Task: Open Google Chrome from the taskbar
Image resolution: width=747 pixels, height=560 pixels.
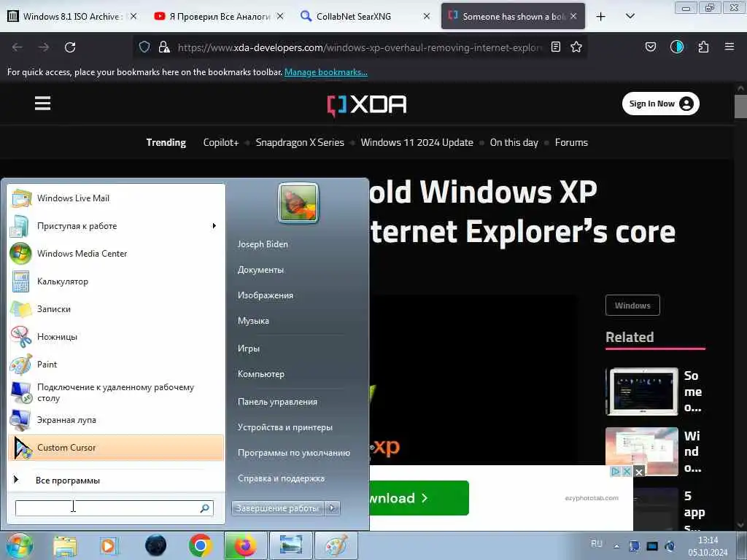Action: click(201, 545)
